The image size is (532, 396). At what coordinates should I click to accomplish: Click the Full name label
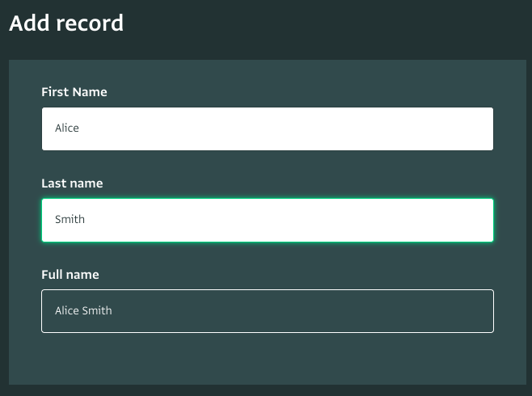pos(70,275)
